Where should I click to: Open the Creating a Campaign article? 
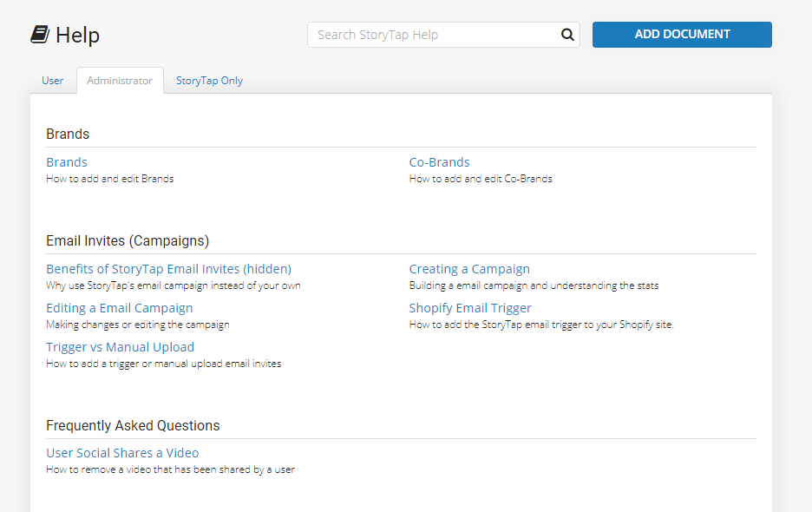(469, 269)
